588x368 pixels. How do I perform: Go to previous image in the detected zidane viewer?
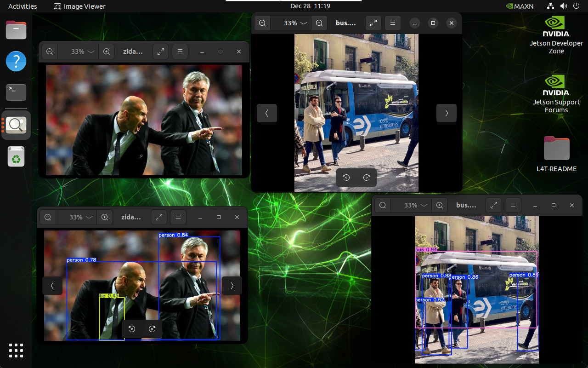tap(52, 286)
